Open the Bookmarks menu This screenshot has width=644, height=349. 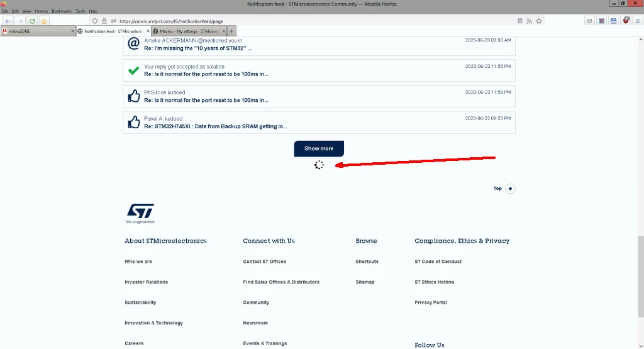click(x=62, y=11)
